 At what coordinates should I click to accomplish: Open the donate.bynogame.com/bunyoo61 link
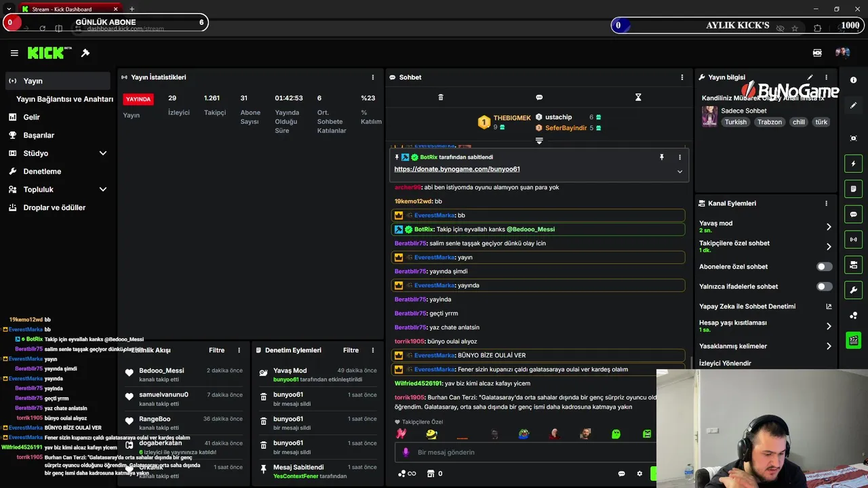coord(456,169)
